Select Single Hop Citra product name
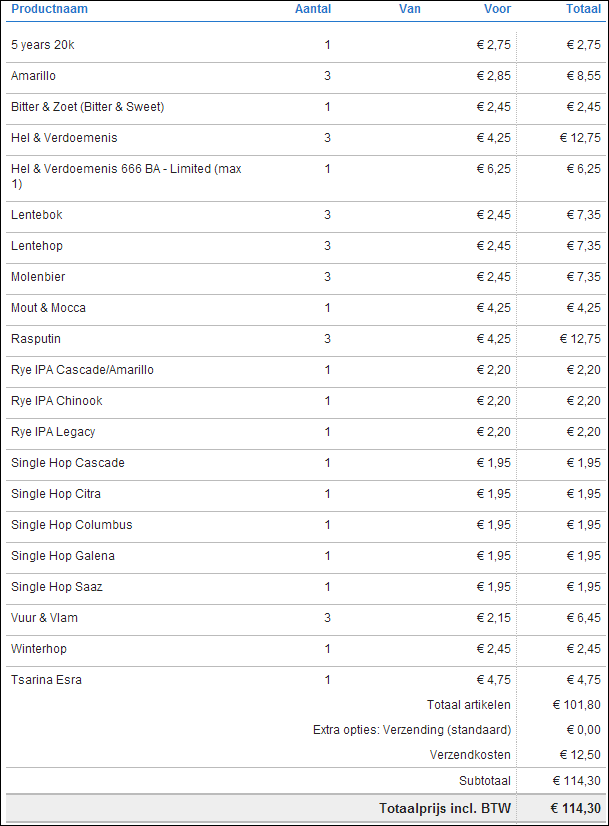609x826 pixels. tap(56, 494)
